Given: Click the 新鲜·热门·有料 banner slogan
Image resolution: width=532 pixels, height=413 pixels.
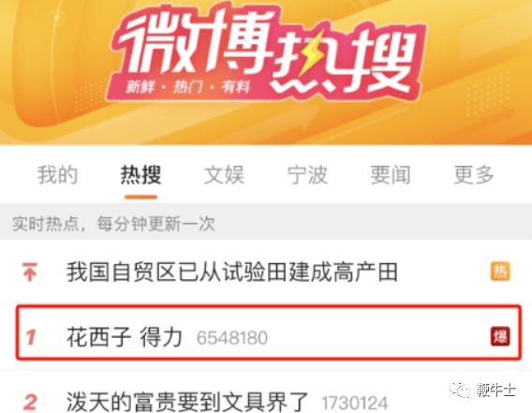Looking at the screenshot, I should pos(188,87).
